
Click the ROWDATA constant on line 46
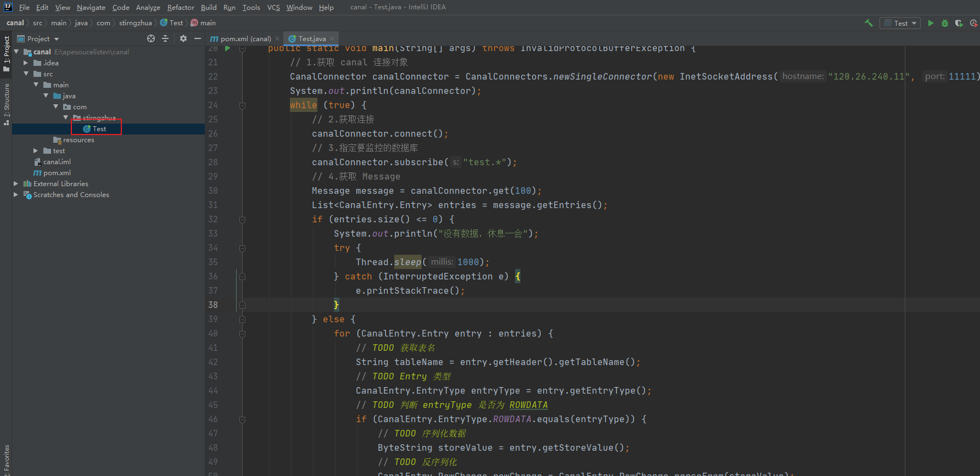coord(512,419)
